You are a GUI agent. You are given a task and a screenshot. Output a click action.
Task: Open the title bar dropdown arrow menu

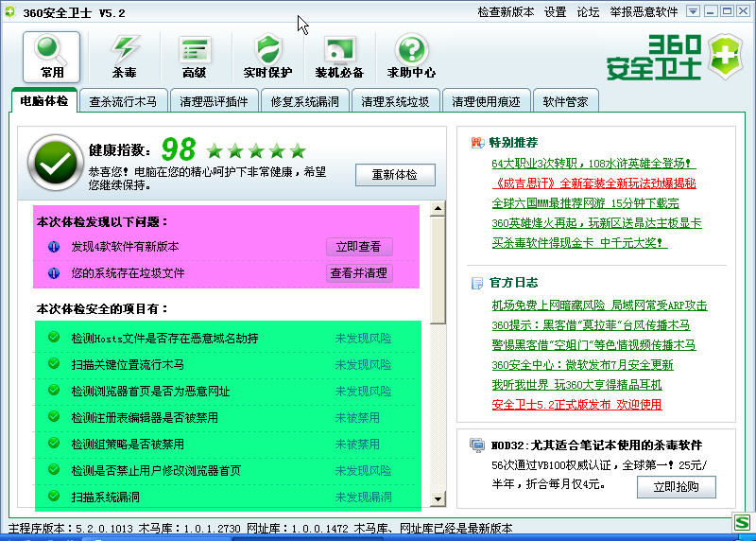click(x=693, y=11)
